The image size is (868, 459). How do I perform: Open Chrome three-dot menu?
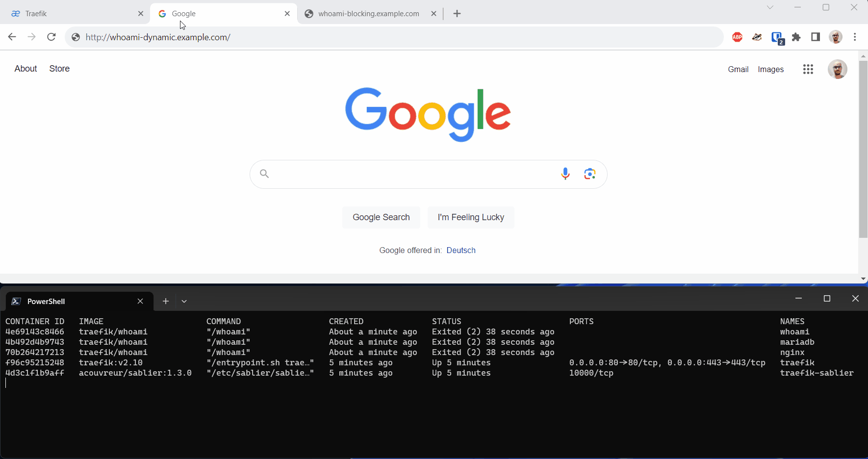pos(855,37)
